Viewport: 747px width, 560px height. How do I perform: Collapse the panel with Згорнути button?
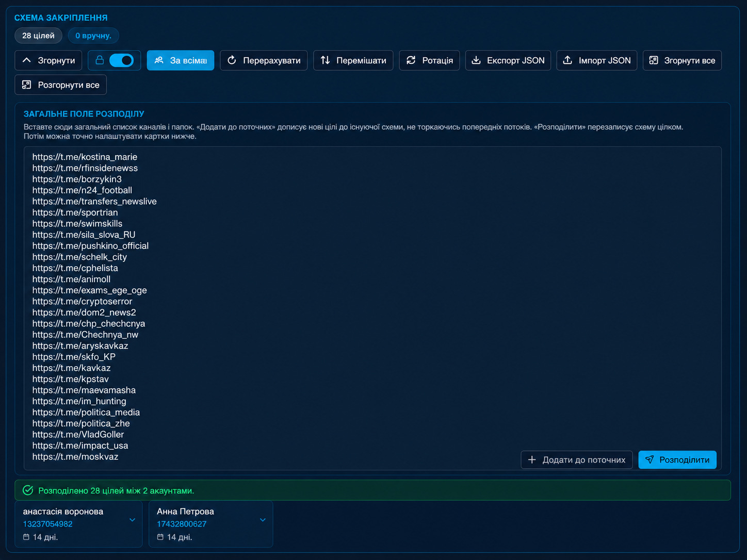coord(48,60)
